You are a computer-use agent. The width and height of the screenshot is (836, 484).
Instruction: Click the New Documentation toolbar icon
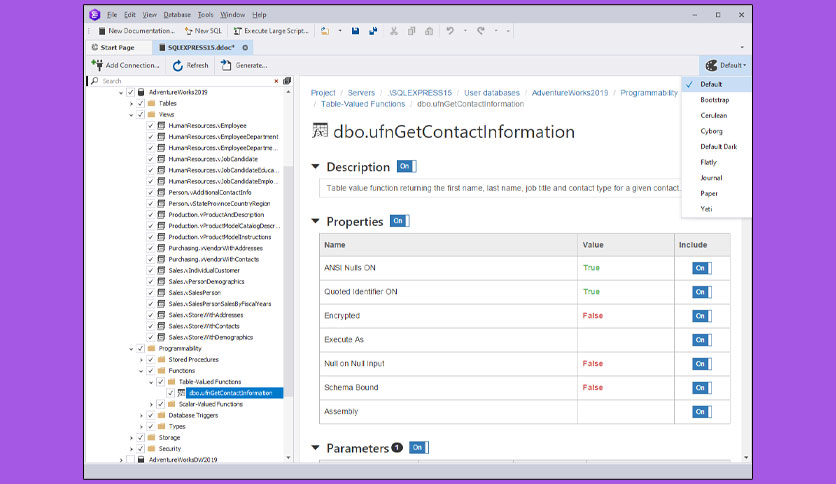pyautogui.click(x=102, y=31)
